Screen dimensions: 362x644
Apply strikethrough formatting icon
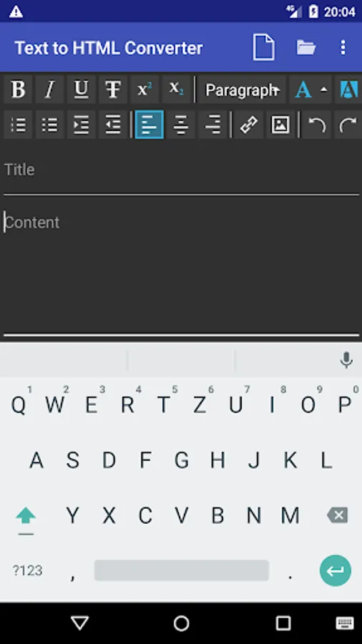pyautogui.click(x=113, y=89)
